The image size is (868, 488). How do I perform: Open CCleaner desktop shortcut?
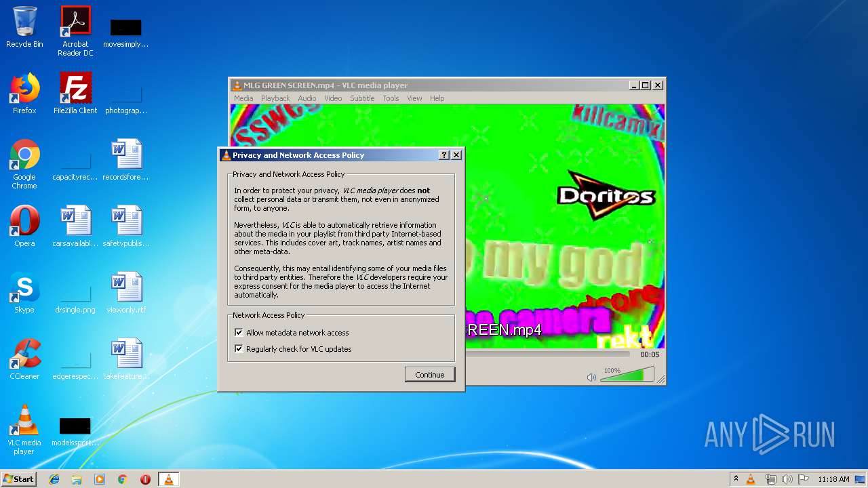click(x=24, y=359)
